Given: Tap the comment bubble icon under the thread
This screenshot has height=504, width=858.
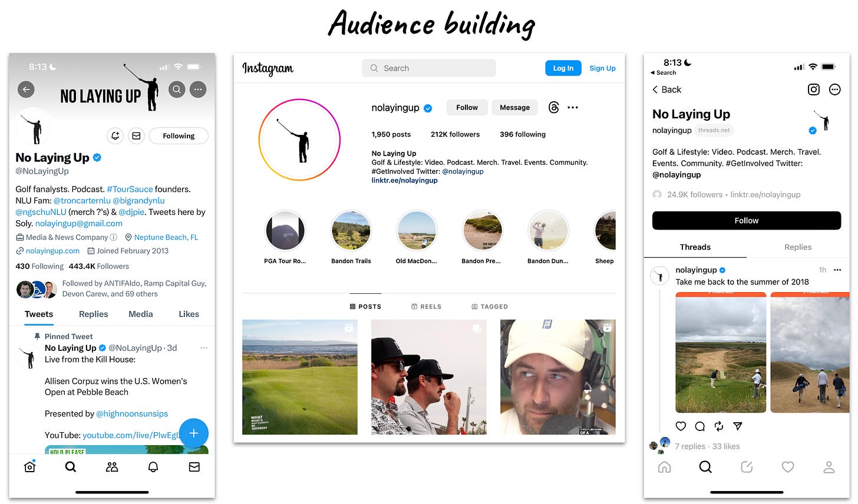Looking at the screenshot, I should click(x=700, y=426).
